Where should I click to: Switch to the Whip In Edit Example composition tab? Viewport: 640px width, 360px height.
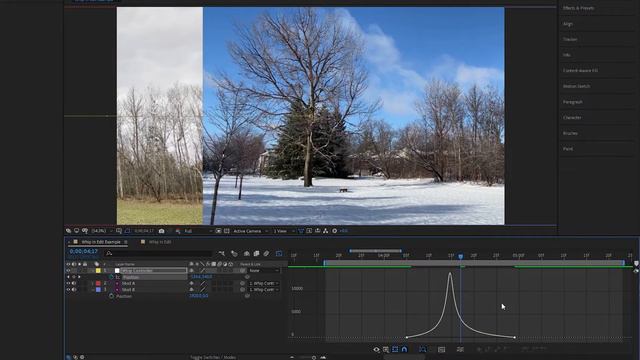(x=100, y=242)
